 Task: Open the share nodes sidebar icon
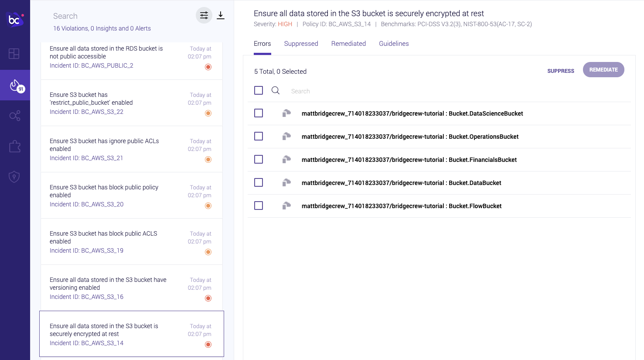click(x=15, y=116)
